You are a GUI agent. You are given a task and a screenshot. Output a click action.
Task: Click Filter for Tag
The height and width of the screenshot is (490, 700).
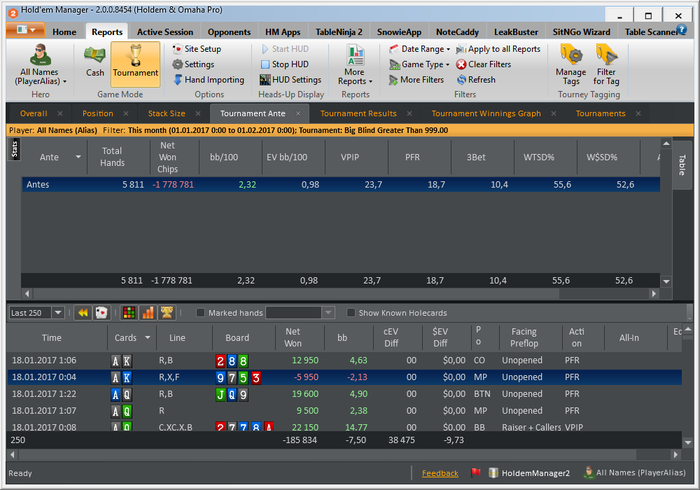[606, 65]
